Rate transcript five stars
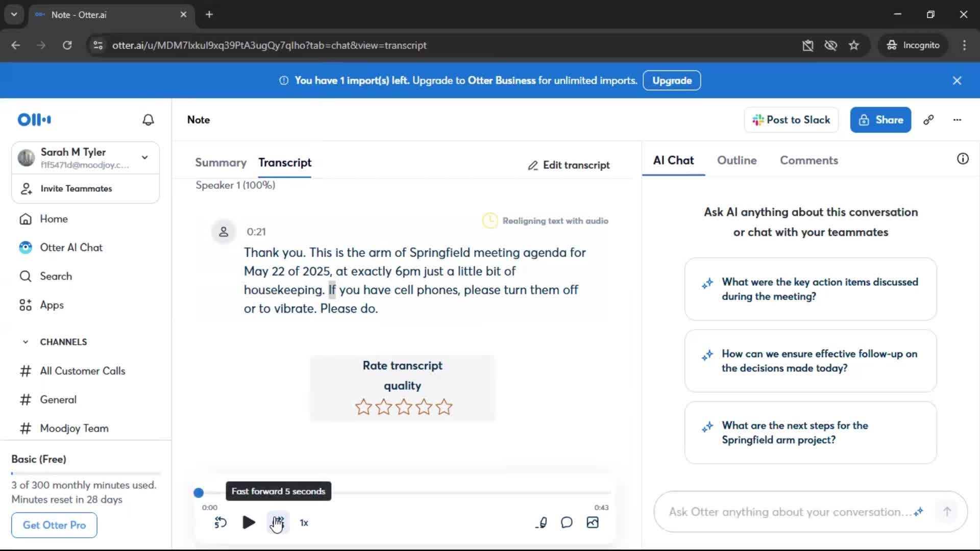This screenshot has height=551, width=980. pos(444,407)
